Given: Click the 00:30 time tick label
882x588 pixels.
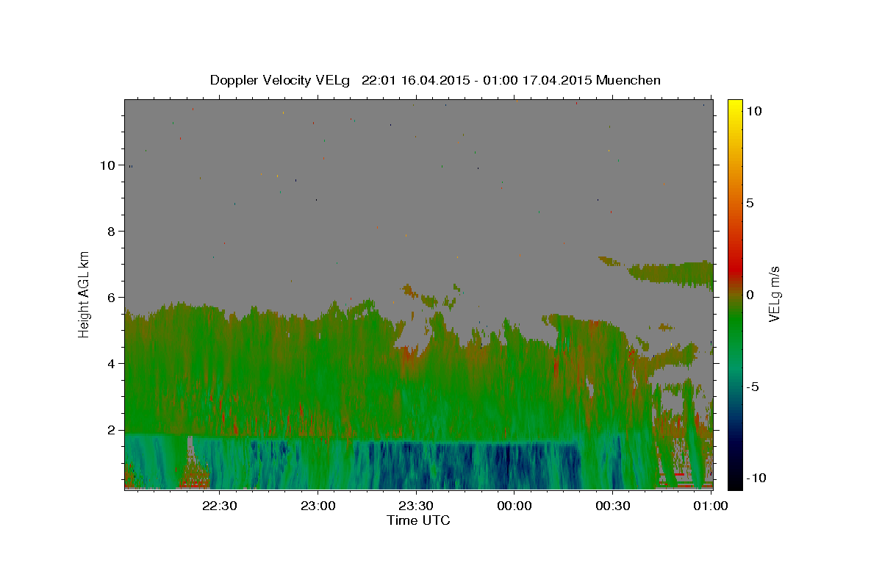Looking at the screenshot, I should click(612, 506).
